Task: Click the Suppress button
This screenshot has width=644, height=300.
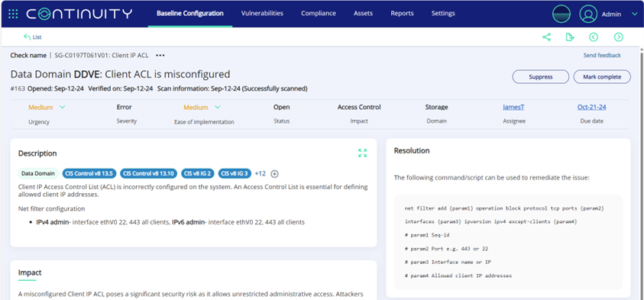Action: (x=541, y=77)
